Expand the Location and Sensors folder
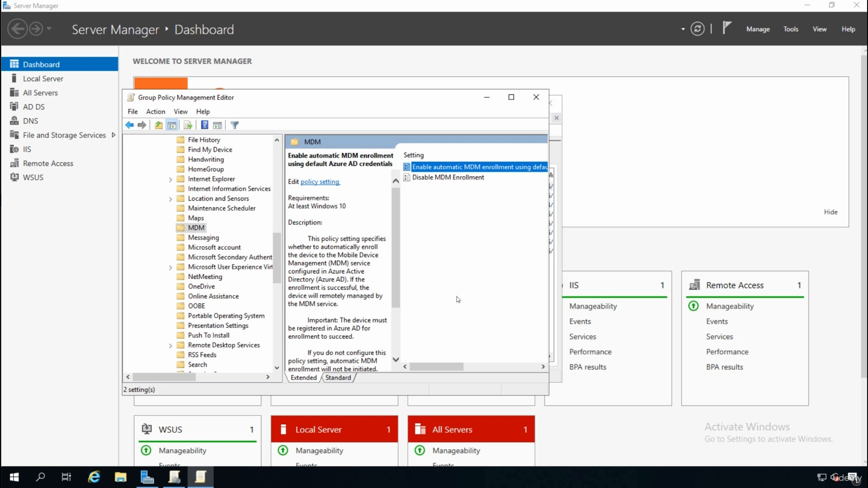Image resolution: width=868 pixels, height=488 pixels. [x=170, y=199]
